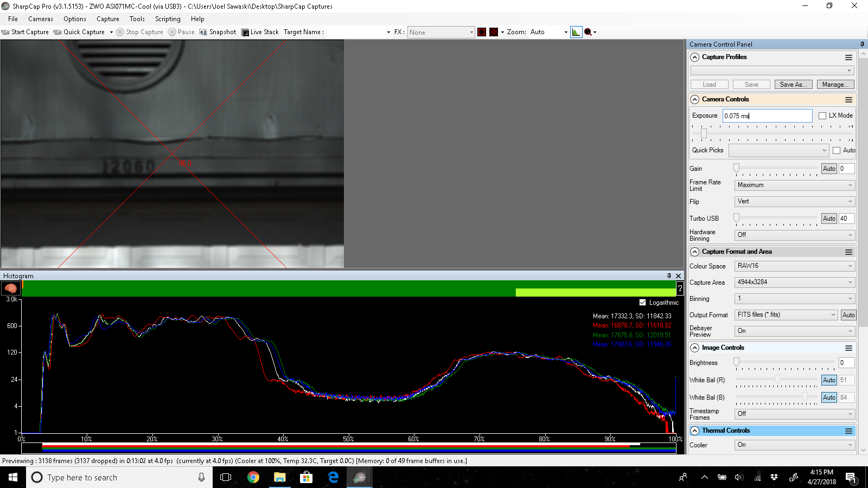Open the Colour Space RAW16 dropdown
Screen dimensions: 868x488
click(x=795, y=266)
